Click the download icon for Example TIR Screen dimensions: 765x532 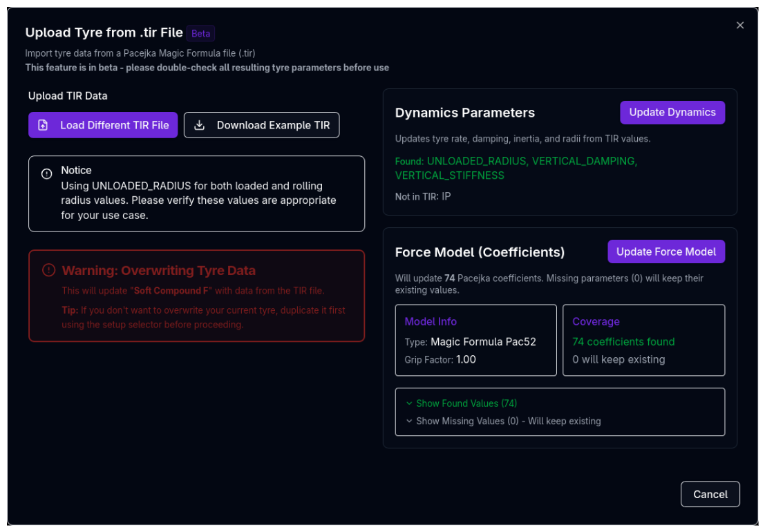click(200, 125)
